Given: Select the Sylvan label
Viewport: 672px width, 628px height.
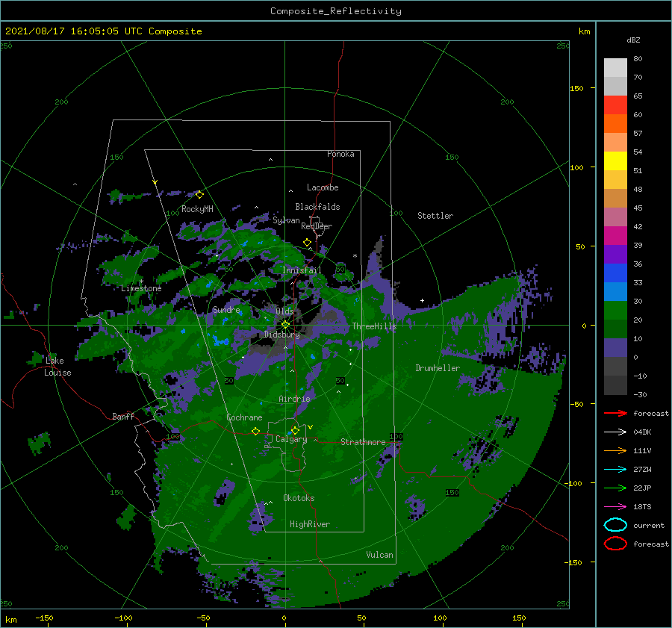Looking at the screenshot, I should (286, 220).
